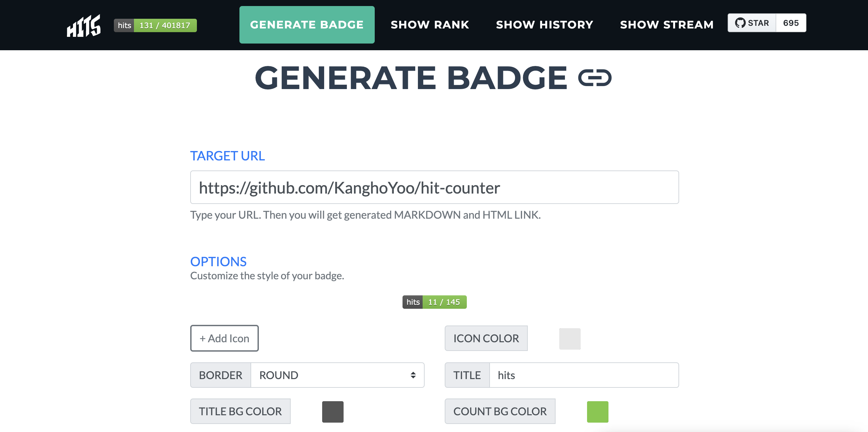The height and width of the screenshot is (432, 868).
Task: Click the HITS logo icon
Action: click(x=84, y=25)
